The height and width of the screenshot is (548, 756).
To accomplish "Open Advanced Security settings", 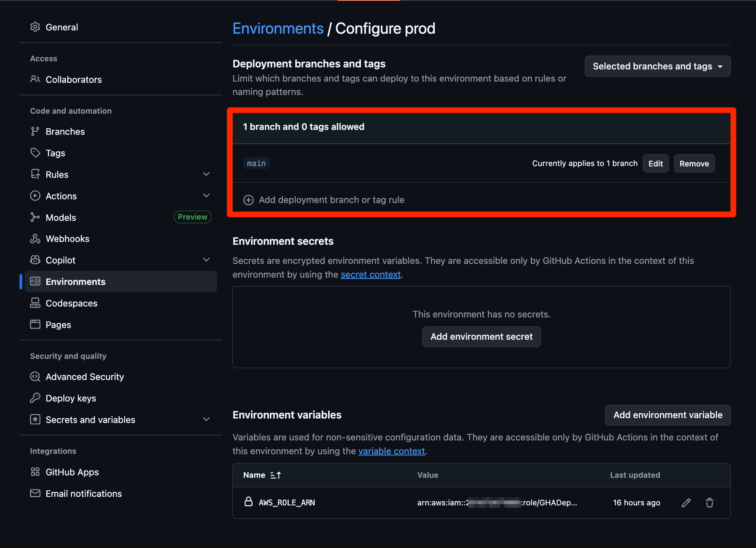I will [121, 377].
